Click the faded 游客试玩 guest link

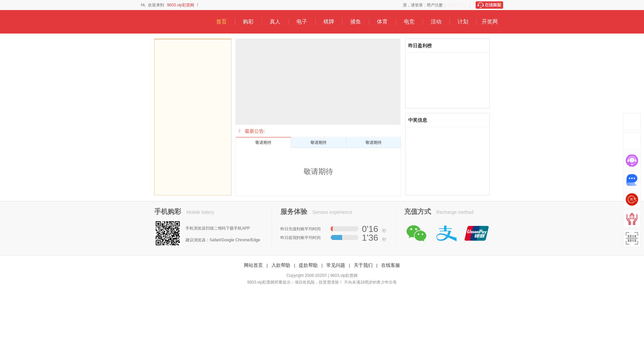457,5
